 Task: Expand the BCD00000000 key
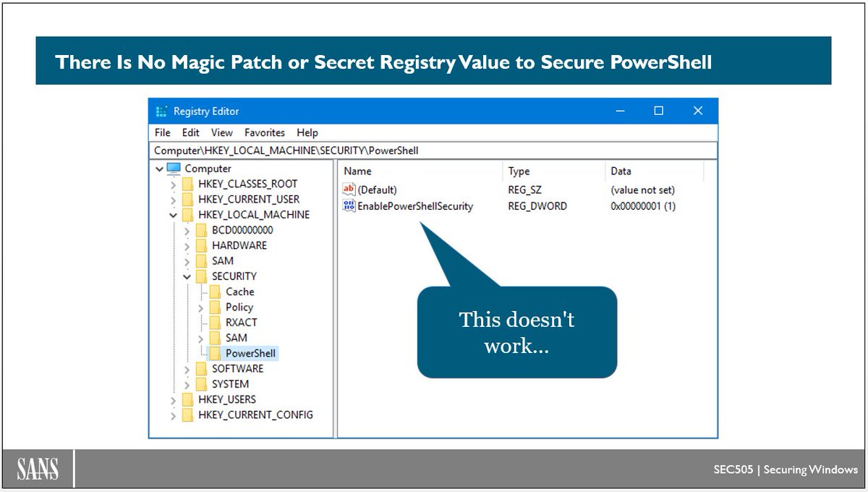point(187,231)
